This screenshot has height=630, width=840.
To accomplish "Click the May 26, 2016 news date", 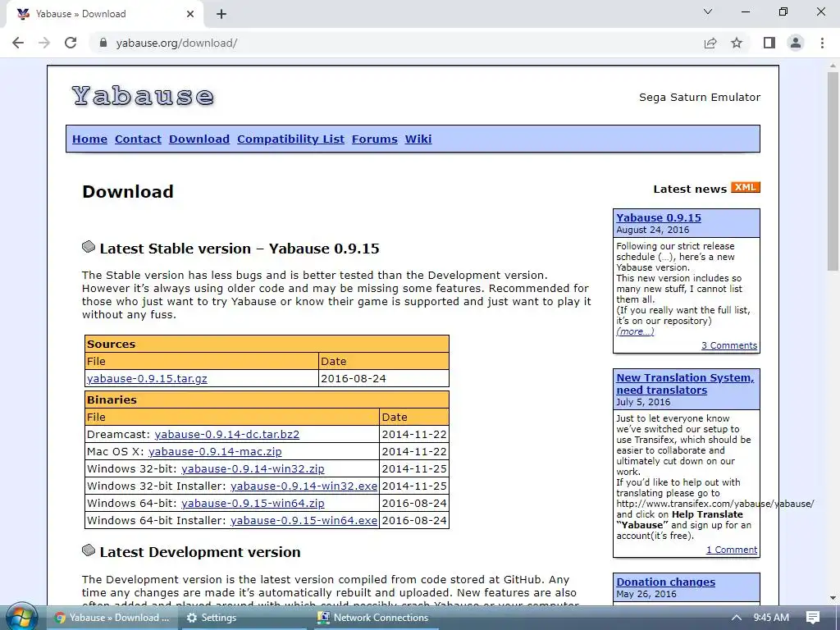I will coord(646,594).
